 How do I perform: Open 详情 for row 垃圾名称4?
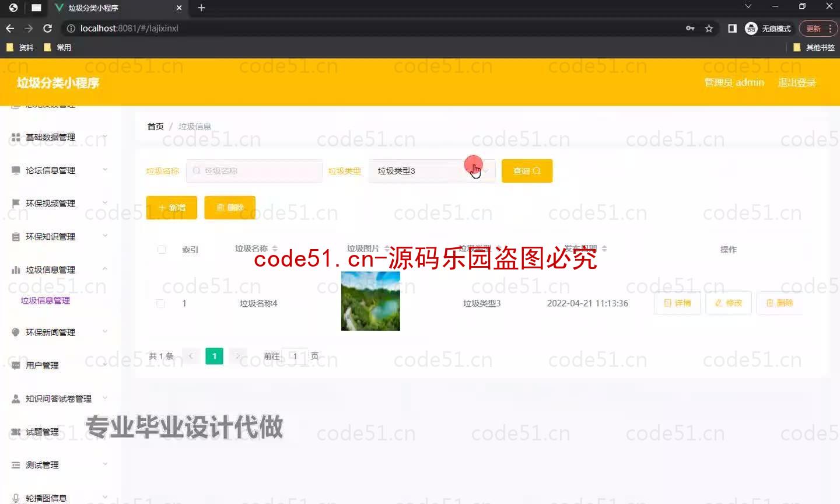pos(677,303)
